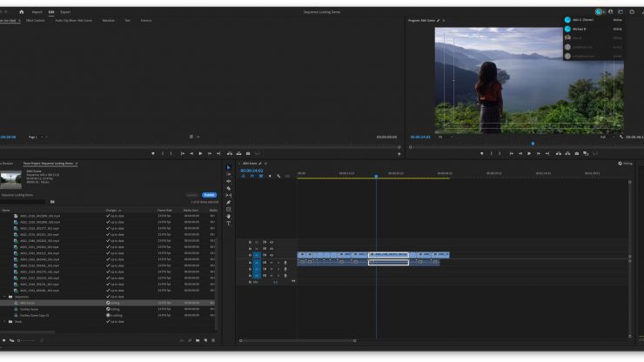Collapse the Sequences bin folder
The height and width of the screenshot is (362, 644).
pos(3,296)
